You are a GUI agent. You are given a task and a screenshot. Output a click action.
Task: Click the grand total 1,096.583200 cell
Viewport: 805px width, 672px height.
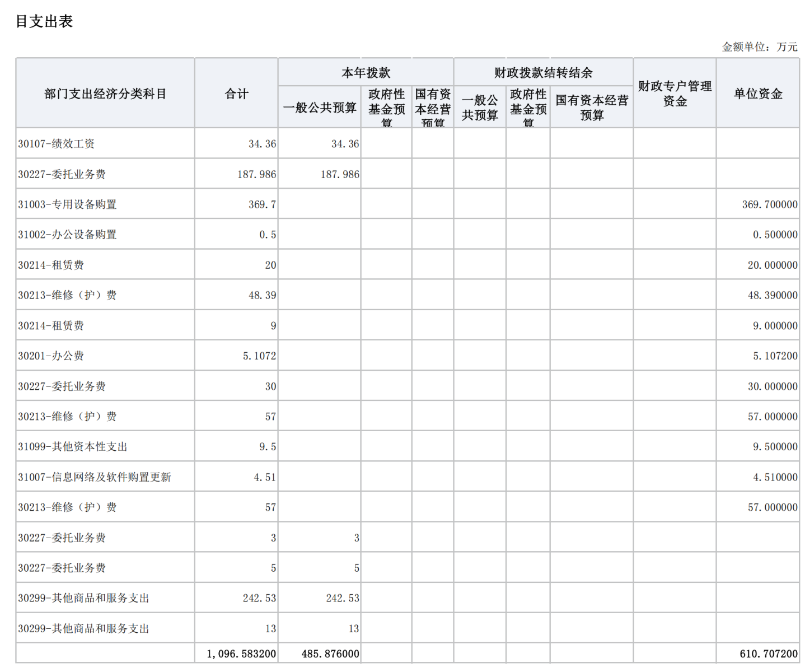[241, 654]
